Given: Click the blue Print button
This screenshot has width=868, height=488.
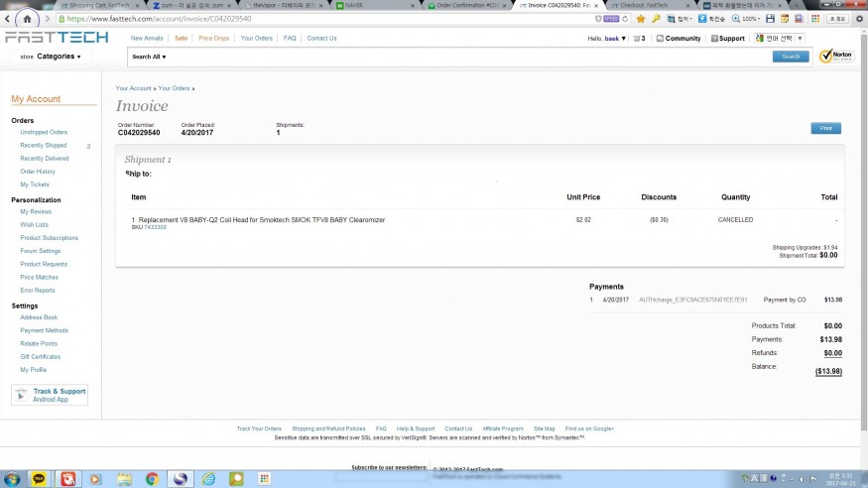Looking at the screenshot, I should 826,128.
